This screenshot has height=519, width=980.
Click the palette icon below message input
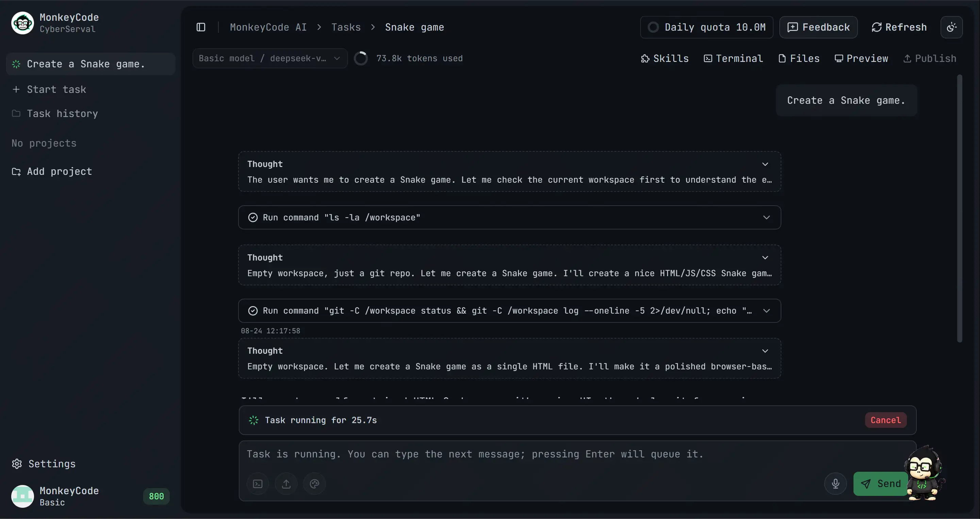click(x=314, y=484)
